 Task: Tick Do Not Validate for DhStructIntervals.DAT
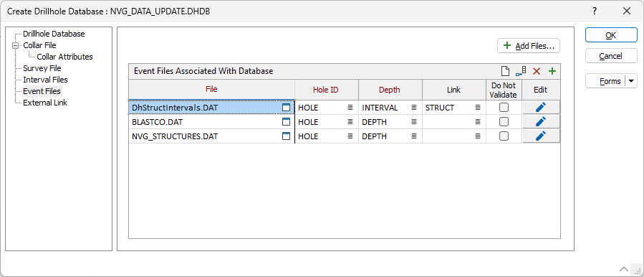pos(504,108)
